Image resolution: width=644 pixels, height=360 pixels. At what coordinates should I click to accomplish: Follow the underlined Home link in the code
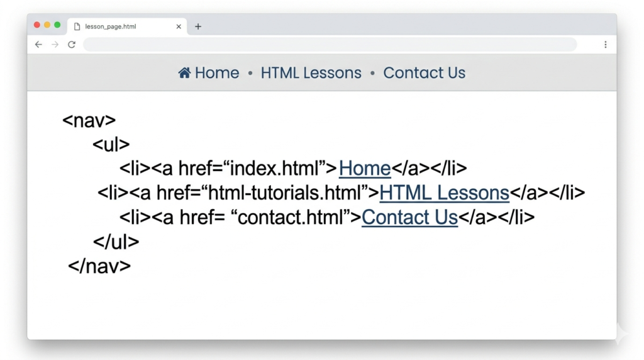click(365, 169)
